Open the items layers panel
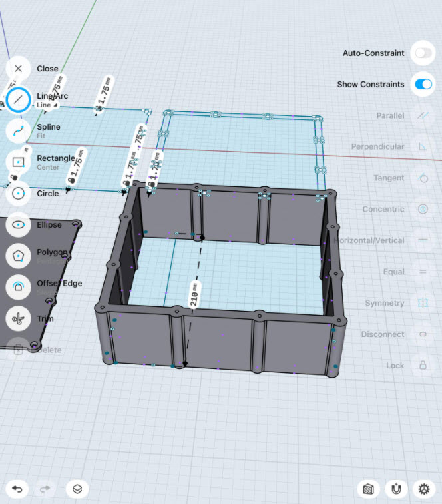The height and width of the screenshot is (504, 442). [x=77, y=489]
